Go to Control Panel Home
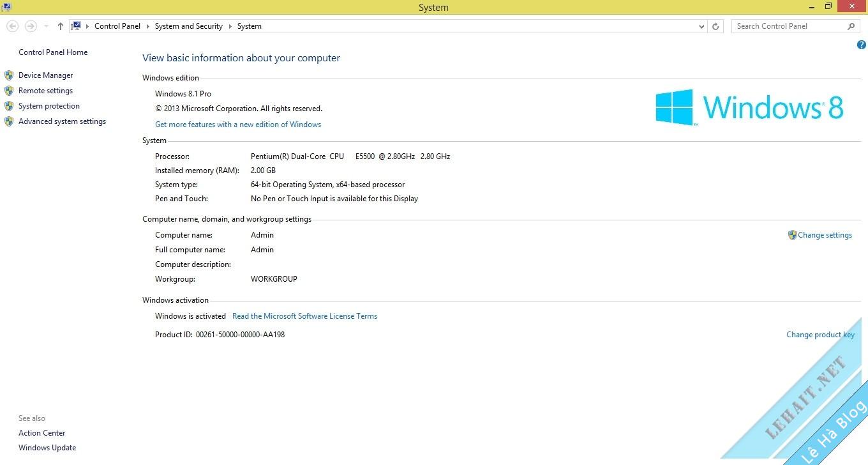 53,52
